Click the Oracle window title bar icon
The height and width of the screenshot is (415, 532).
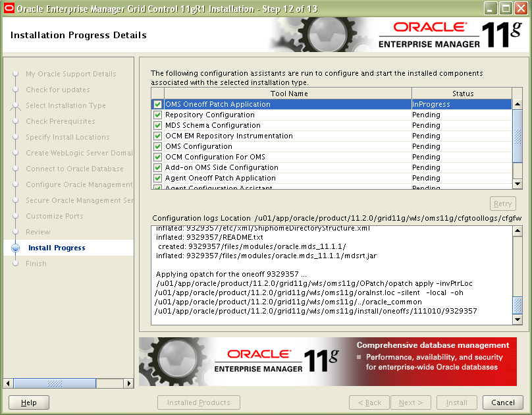(9, 8)
